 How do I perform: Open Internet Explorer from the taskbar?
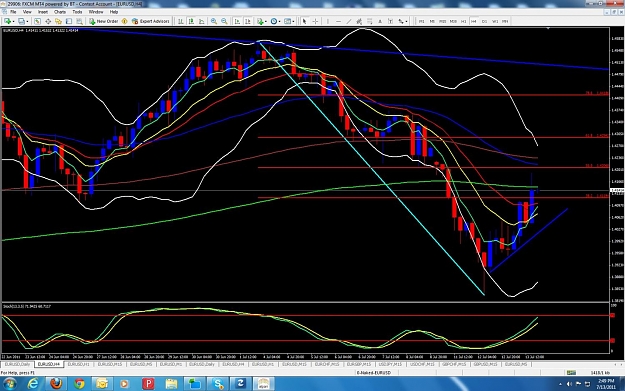(33, 384)
